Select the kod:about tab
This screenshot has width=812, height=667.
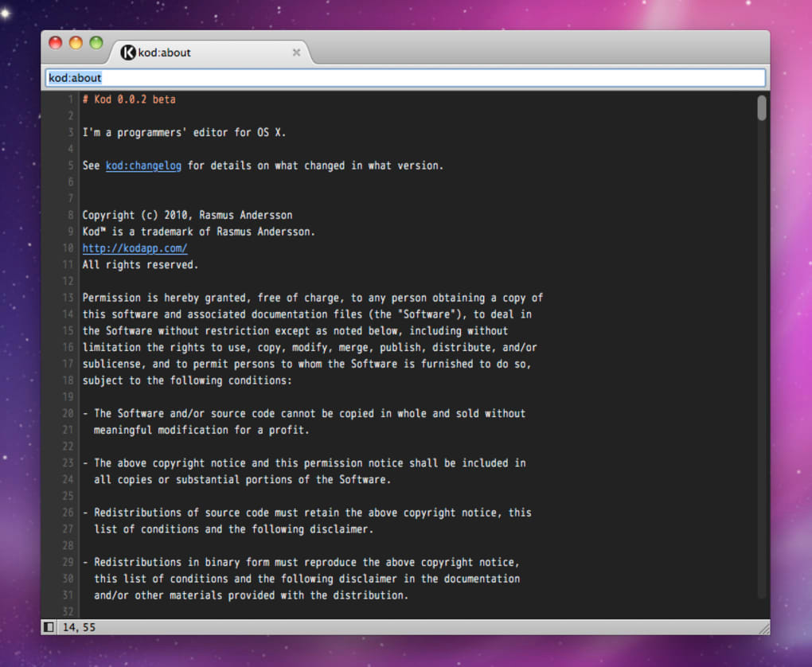pyautogui.click(x=209, y=53)
